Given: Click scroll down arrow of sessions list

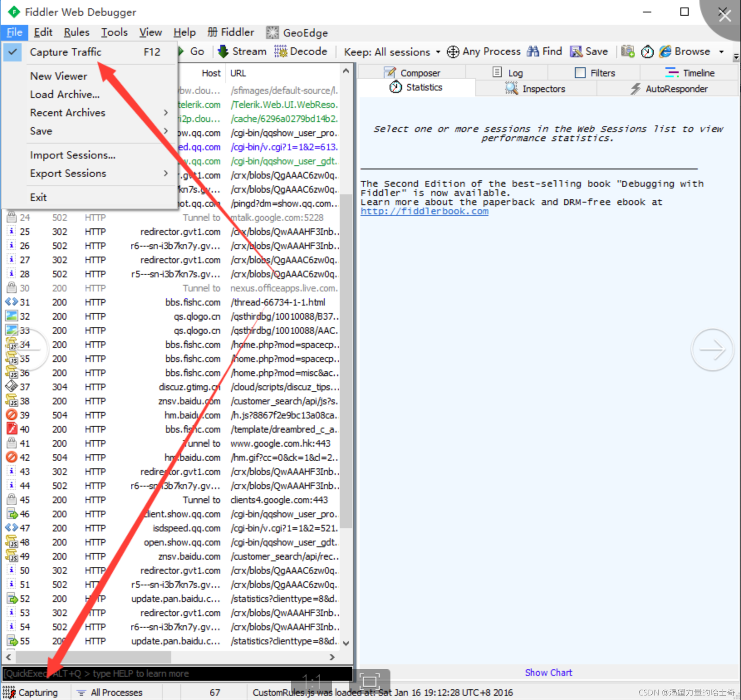Looking at the screenshot, I should tap(346, 643).
